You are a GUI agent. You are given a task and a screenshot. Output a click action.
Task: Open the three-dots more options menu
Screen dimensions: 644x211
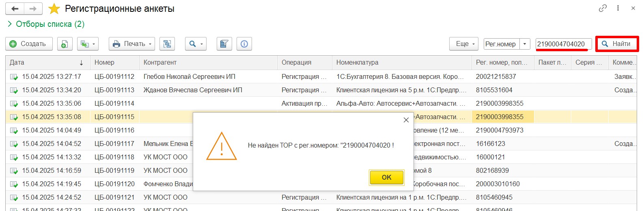(618, 8)
